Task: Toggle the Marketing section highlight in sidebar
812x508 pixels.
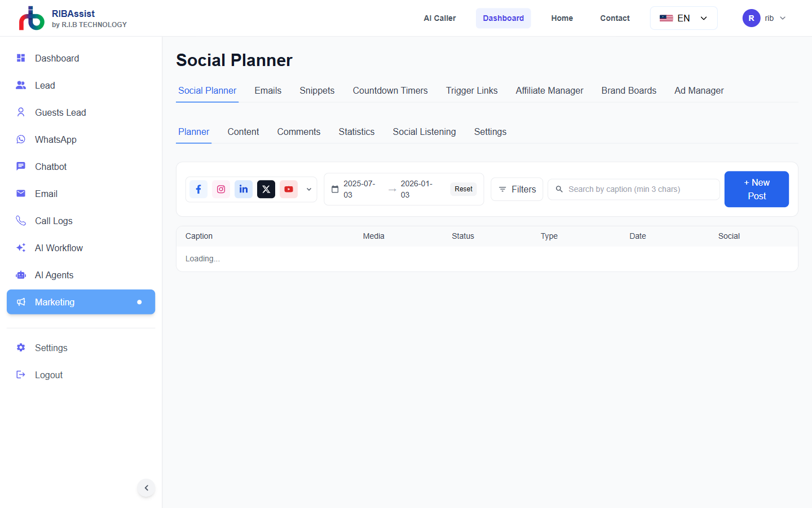Action: 55,302
